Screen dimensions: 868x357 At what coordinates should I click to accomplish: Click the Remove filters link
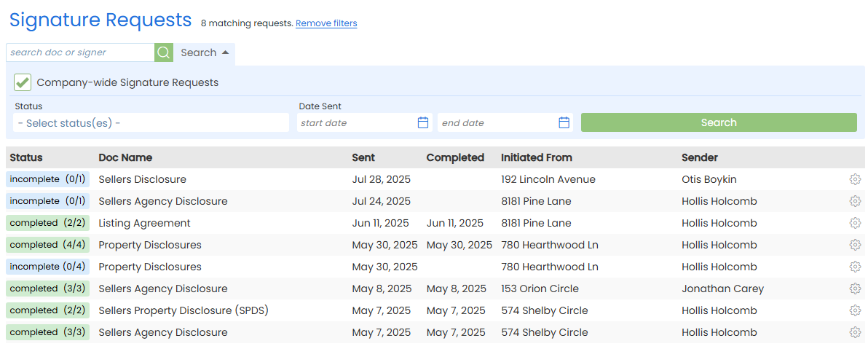326,23
